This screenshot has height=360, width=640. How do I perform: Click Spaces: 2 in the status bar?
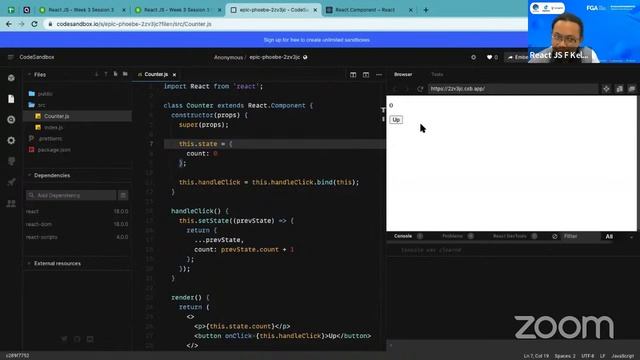coord(565,356)
